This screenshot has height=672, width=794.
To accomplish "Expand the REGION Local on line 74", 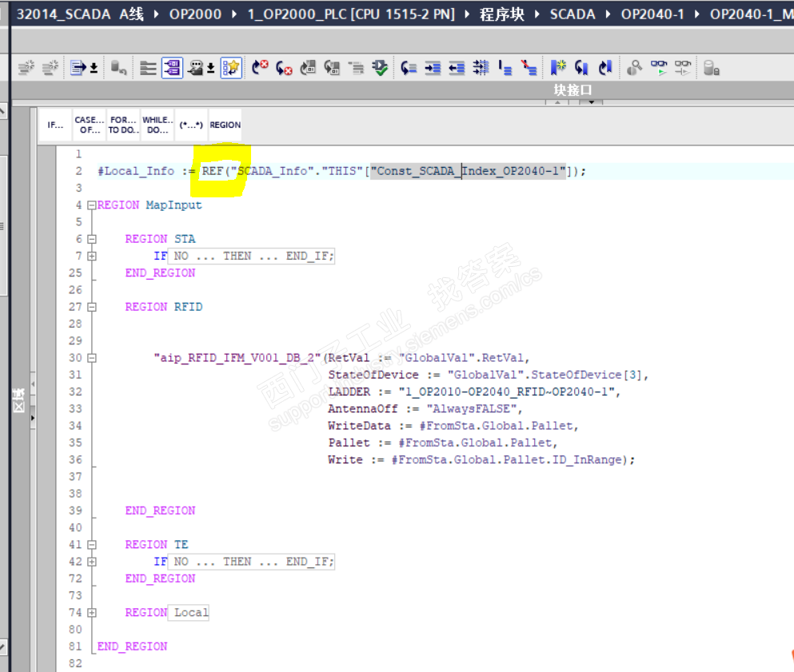I will [x=92, y=613].
